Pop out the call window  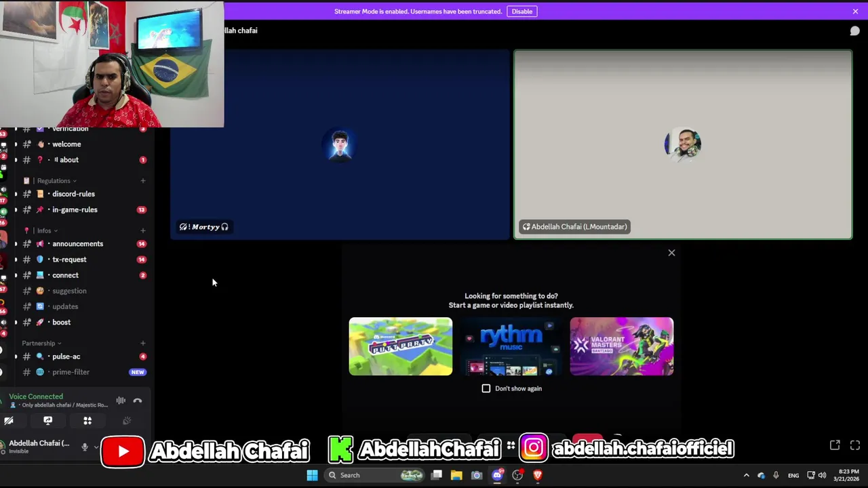tap(835, 445)
